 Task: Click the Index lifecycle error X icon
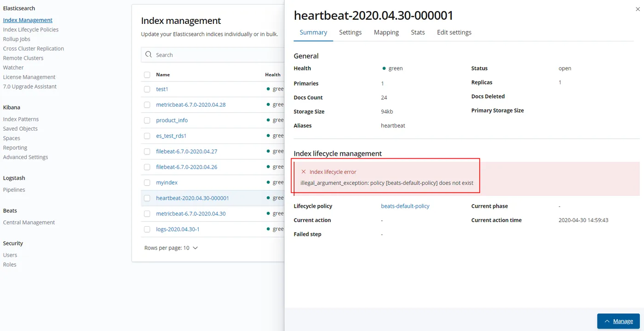(x=304, y=171)
